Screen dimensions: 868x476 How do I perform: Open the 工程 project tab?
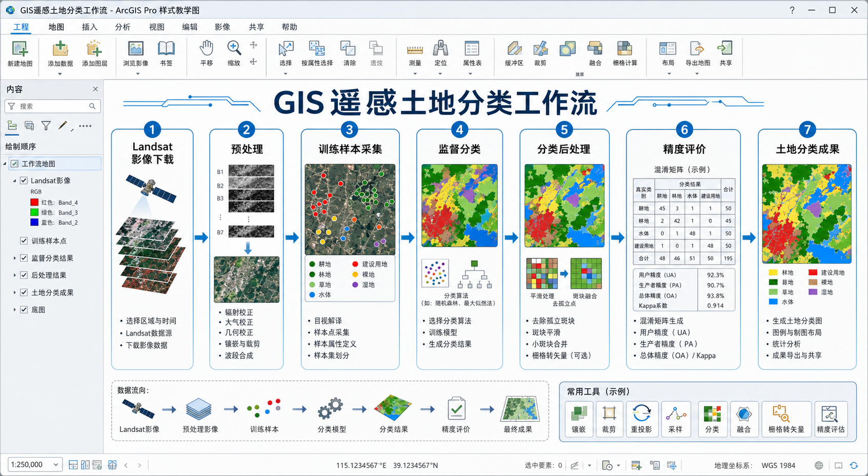21,27
